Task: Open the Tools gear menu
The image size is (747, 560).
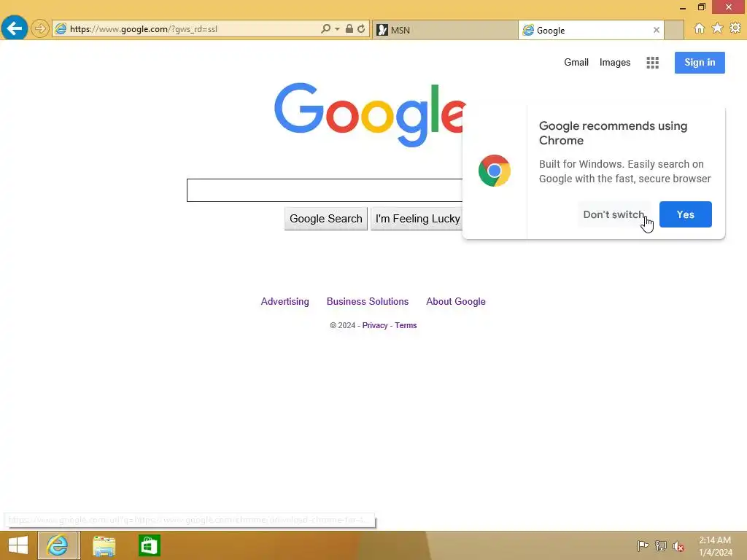Action: [x=735, y=28]
